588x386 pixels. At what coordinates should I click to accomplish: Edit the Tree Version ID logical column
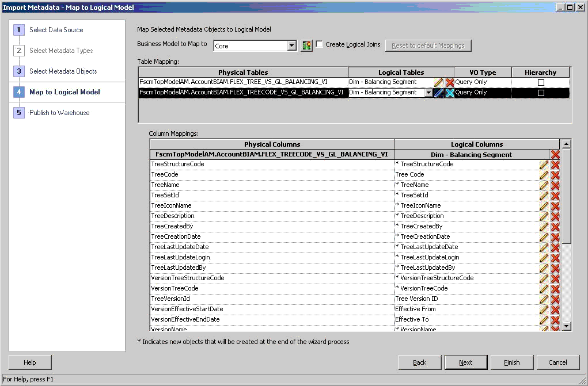point(544,300)
